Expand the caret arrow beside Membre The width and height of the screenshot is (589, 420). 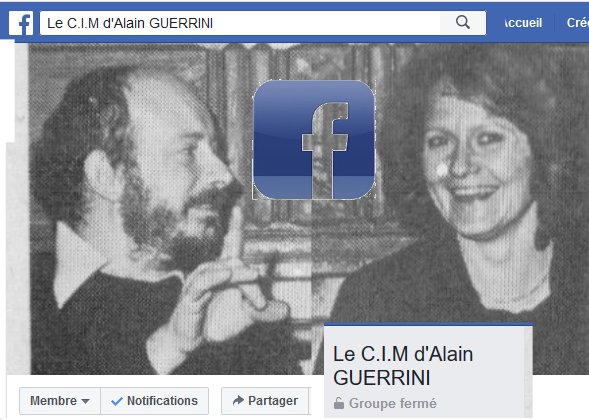(x=86, y=402)
